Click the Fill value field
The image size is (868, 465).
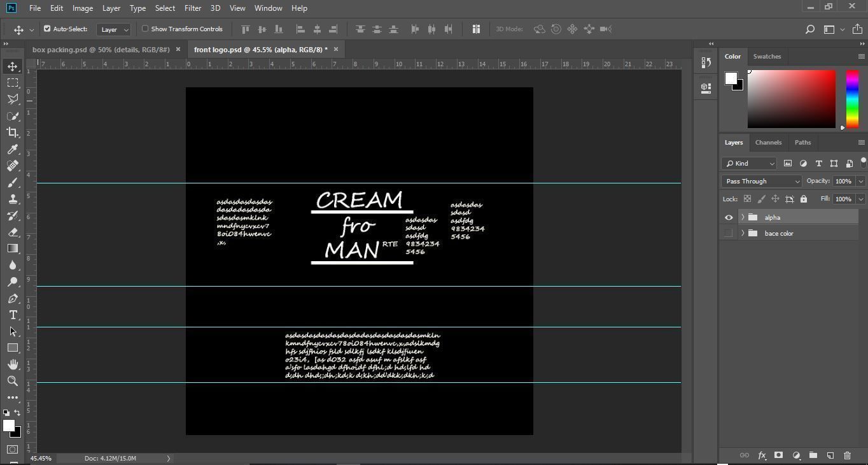(844, 199)
